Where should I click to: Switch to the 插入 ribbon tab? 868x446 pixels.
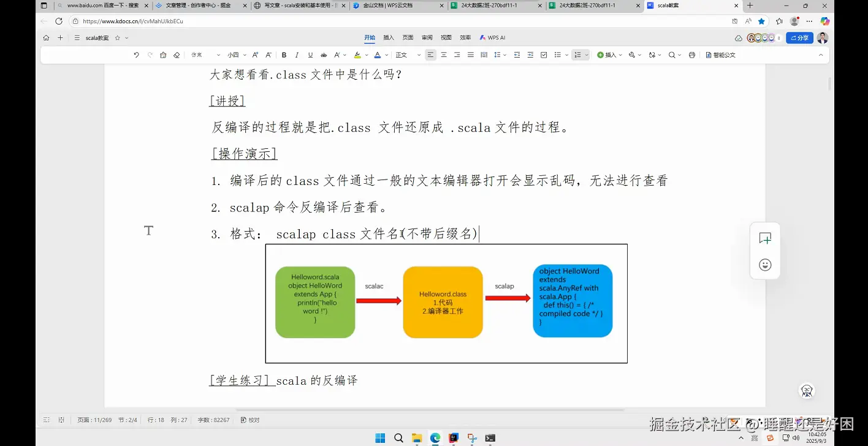point(389,37)
